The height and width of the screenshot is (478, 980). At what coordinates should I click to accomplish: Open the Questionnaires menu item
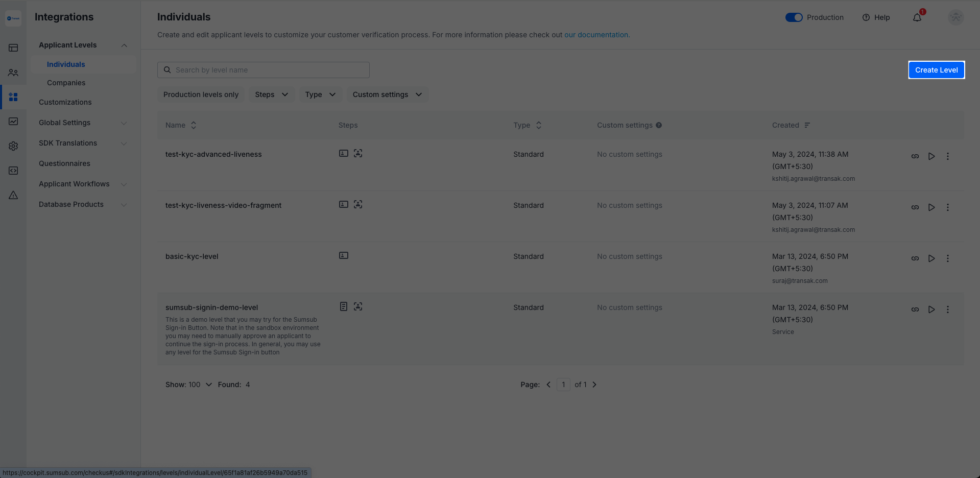click(64, 163)
